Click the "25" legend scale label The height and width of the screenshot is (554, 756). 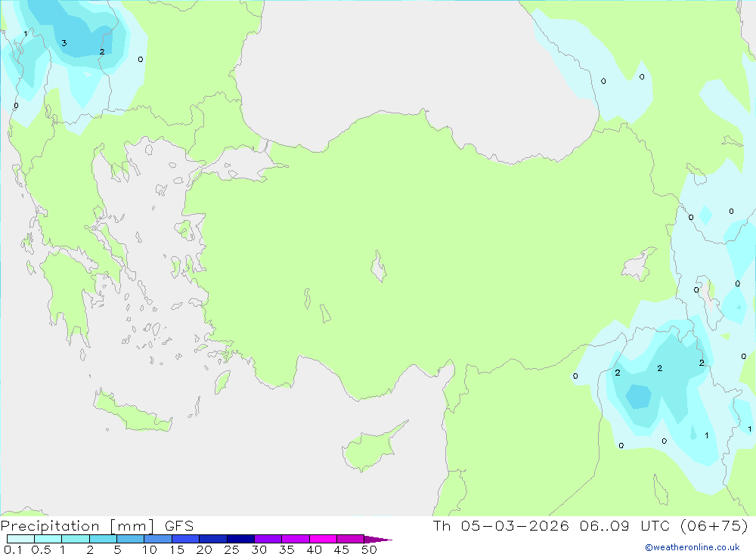click(231, 549)
